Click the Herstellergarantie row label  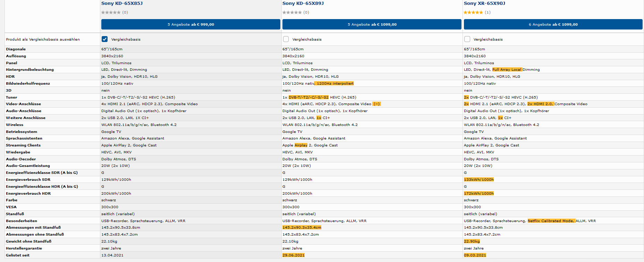(x=24, y=248)
